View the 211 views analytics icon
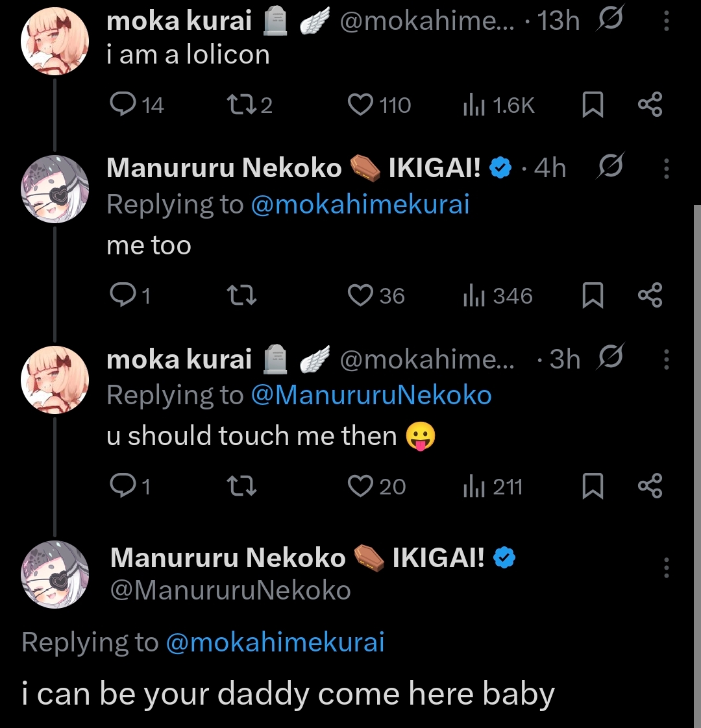The image size is (701, 728). pyautogui.click(x=474, y=487)
